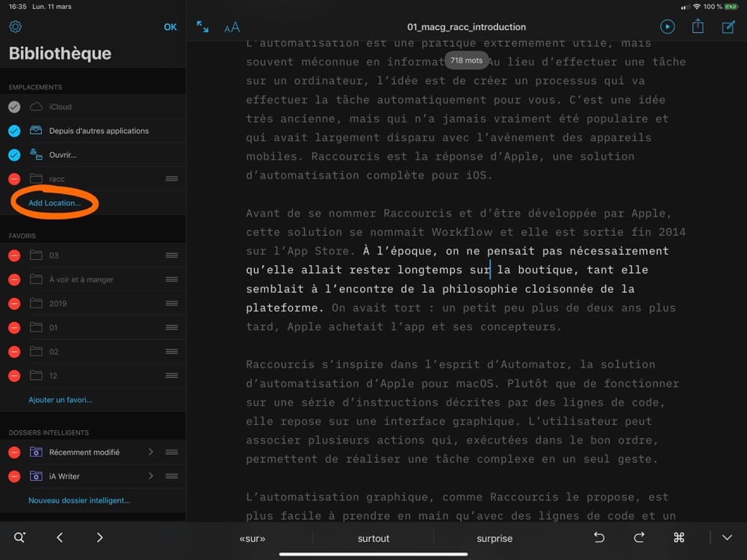
Task: Delete favorite folder 03 with red minus
Action: click(x=14, y=255)
